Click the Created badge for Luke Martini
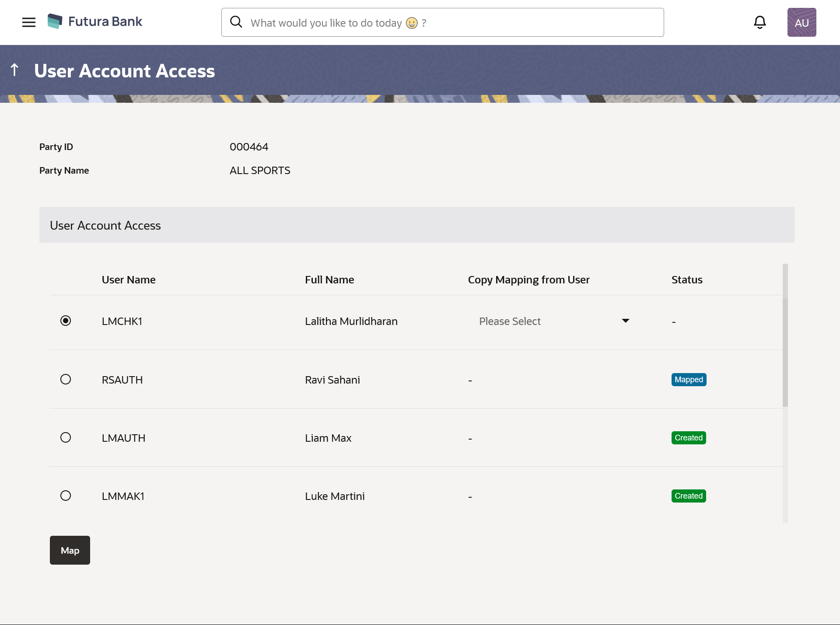Image resolution: width=840 pixels, height=625 pixels. (x=689, y=496)
